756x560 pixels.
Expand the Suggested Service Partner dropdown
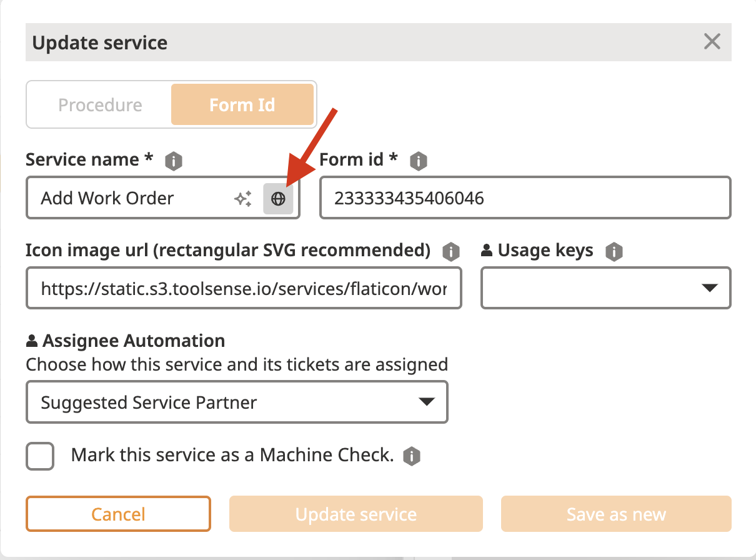(237, 402)
